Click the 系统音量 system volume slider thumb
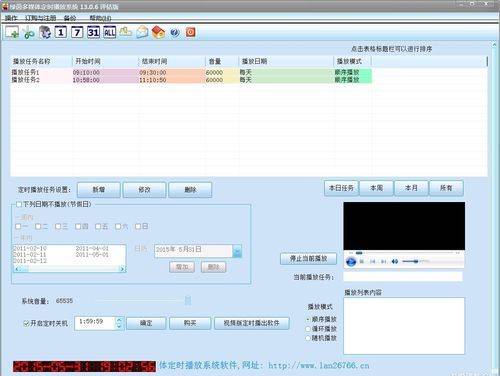The height and width of the screenshot is (376, 500). click(188, 301)
